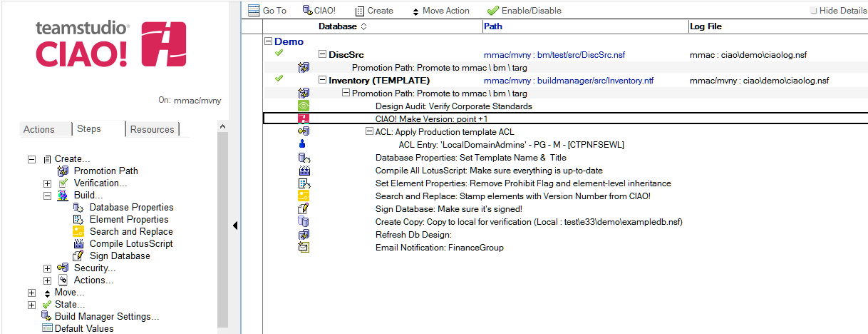
Task: Collapse ACL: Apply Production template ACL
Action: [369, 131]
